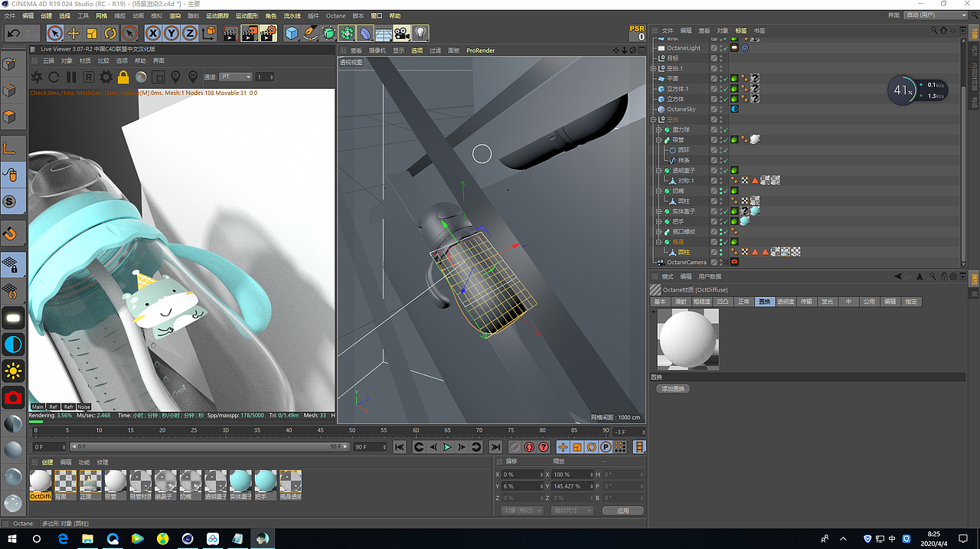Toggle the Live Viewer resolution lock

(x=122, y=77)
